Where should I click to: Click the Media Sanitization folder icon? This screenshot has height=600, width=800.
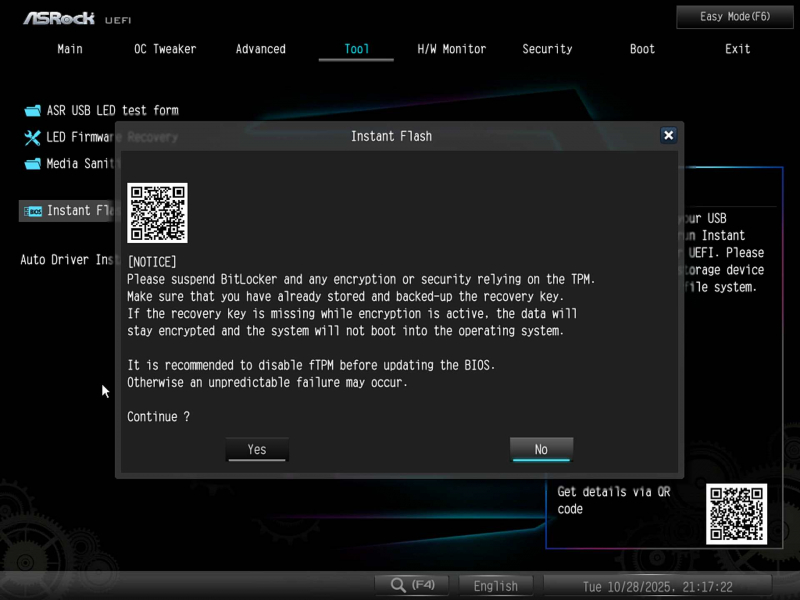(32, 164)
